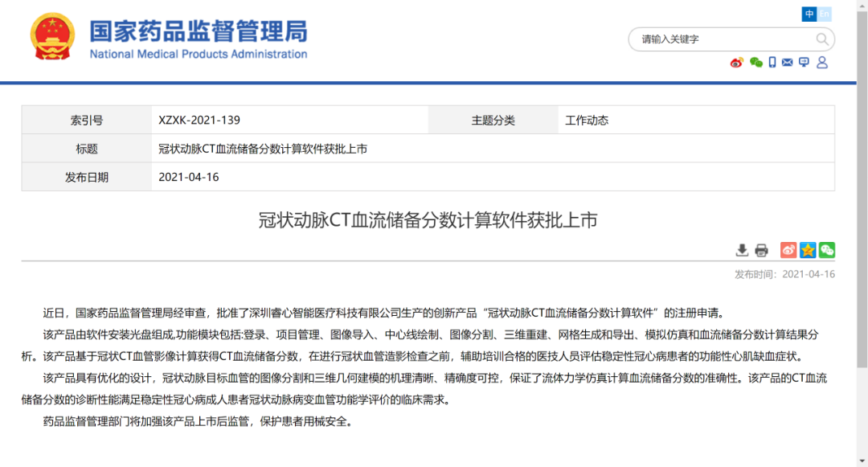Click the scrollbar down arrow

(862, 461)
